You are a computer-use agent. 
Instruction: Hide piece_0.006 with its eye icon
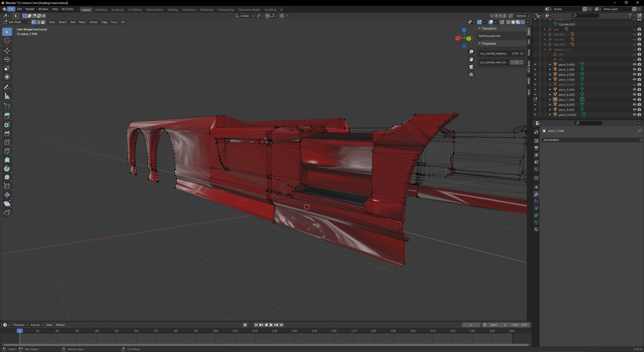pyautogui.click(x=634, y=65)
